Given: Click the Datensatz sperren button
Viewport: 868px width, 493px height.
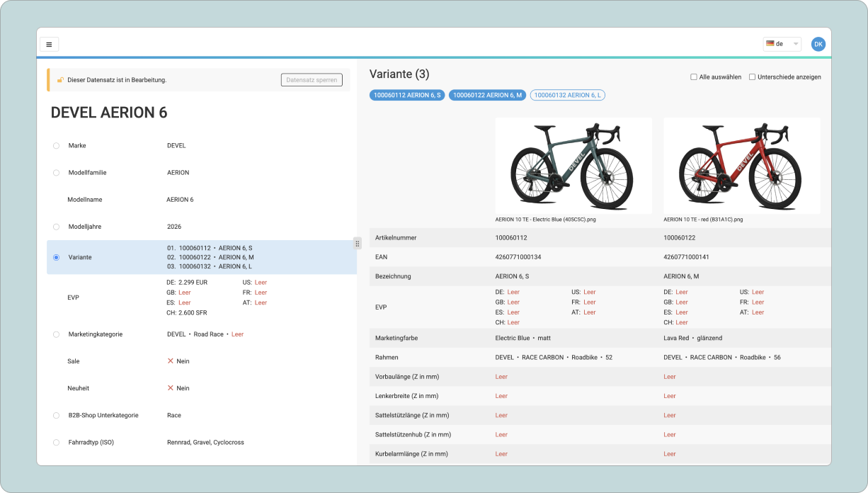Looking at the screenshot, I should pos(312,80).
